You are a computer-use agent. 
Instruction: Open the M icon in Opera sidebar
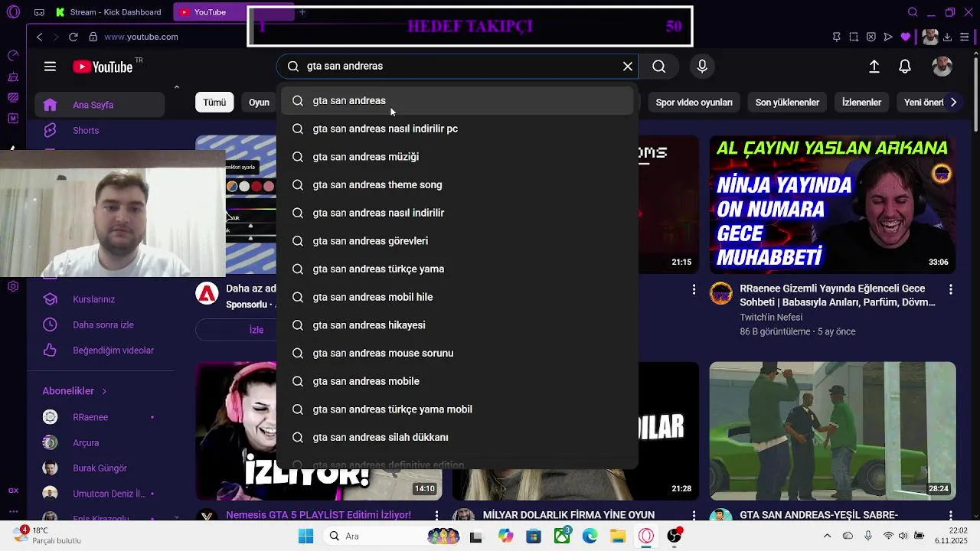point(13,119)
